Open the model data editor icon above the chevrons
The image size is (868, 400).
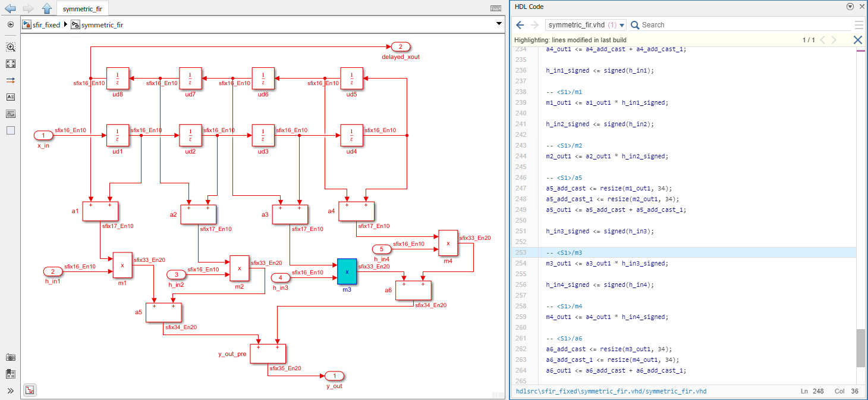pyautogui.click(x=11, y=374)
